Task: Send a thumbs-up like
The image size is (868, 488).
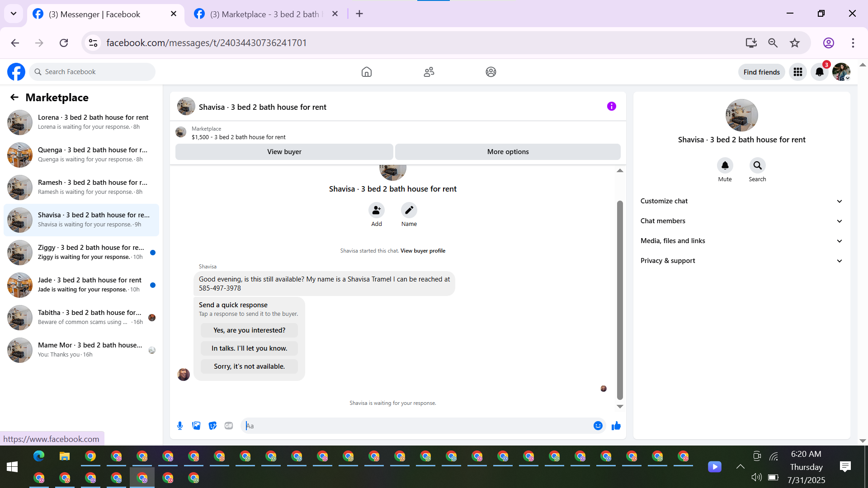Action: (x=616, y=426)
